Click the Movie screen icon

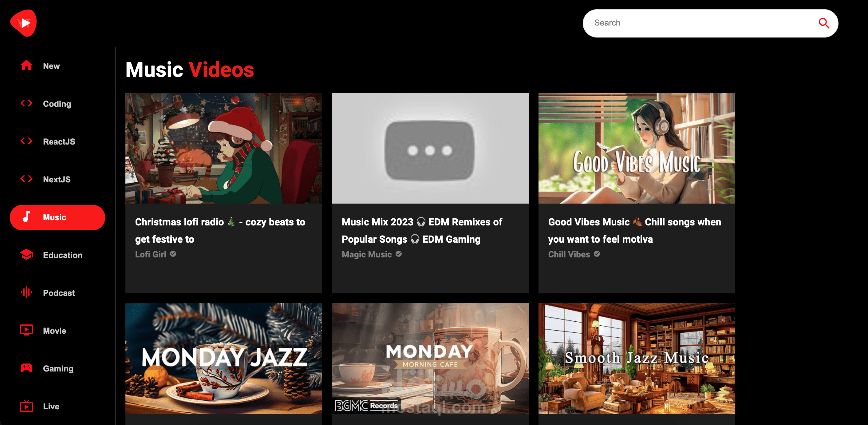(x=26, y=330)
